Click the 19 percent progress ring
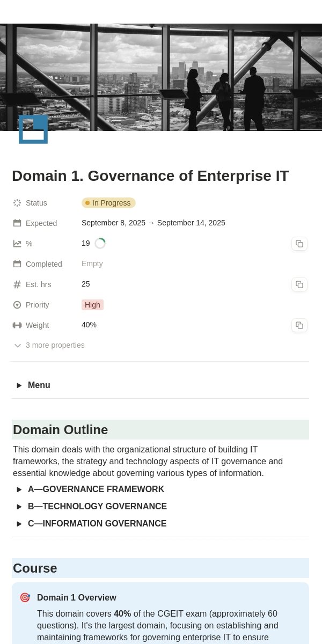322x644 pixels. (100, 244)
